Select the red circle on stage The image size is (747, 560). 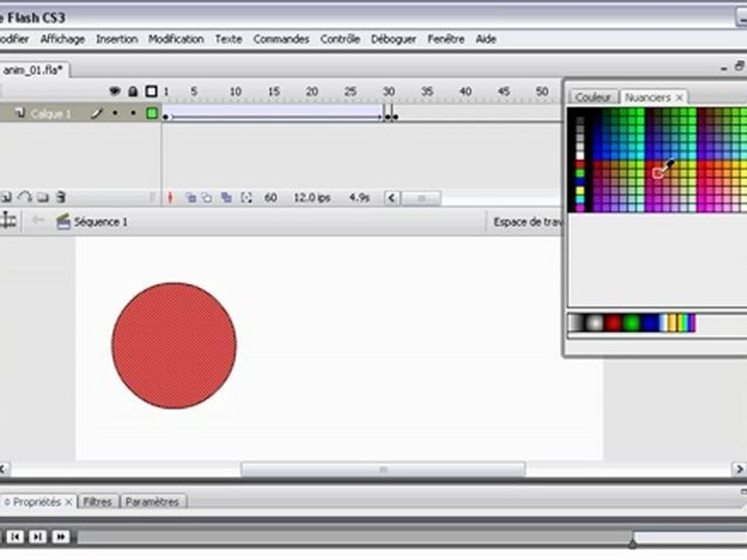174,345
